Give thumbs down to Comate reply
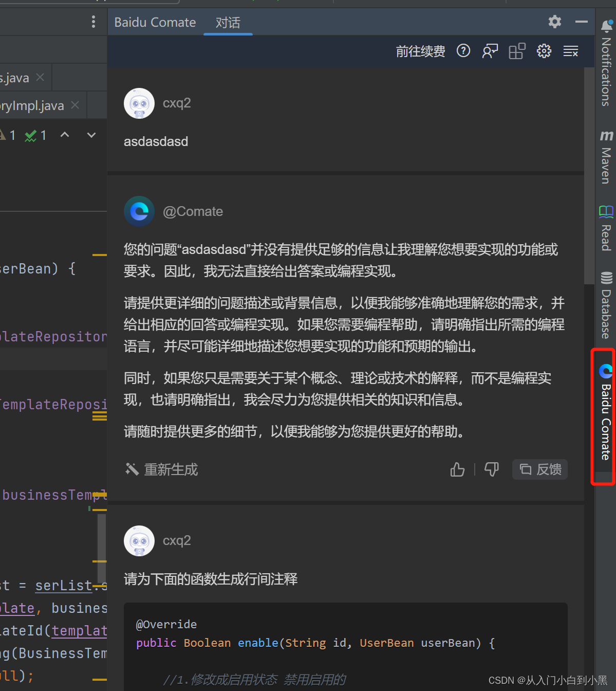The height and width of the screenshot is (691, 616). click(x=492, y=469)
